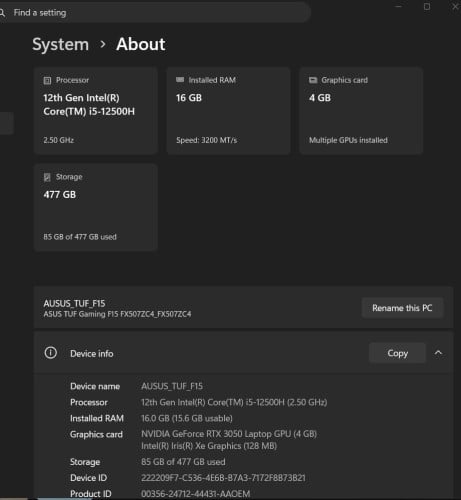
Task: Click the 4 GB graphics amount
Action: (x=320, y=98)
